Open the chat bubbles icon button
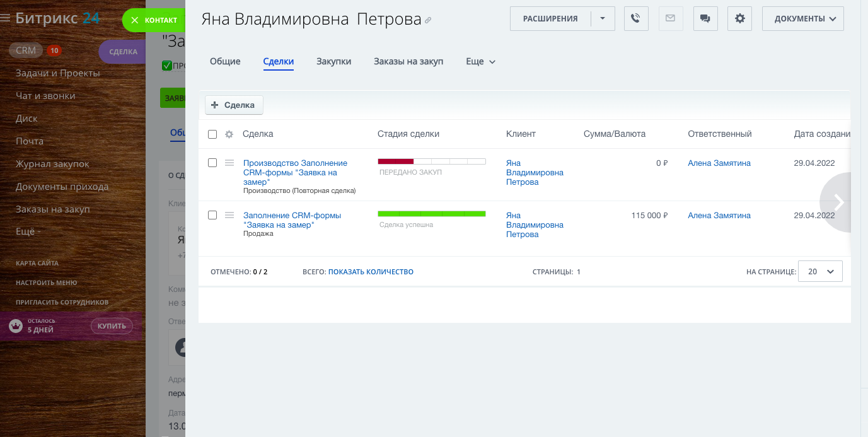 point(705,19)
